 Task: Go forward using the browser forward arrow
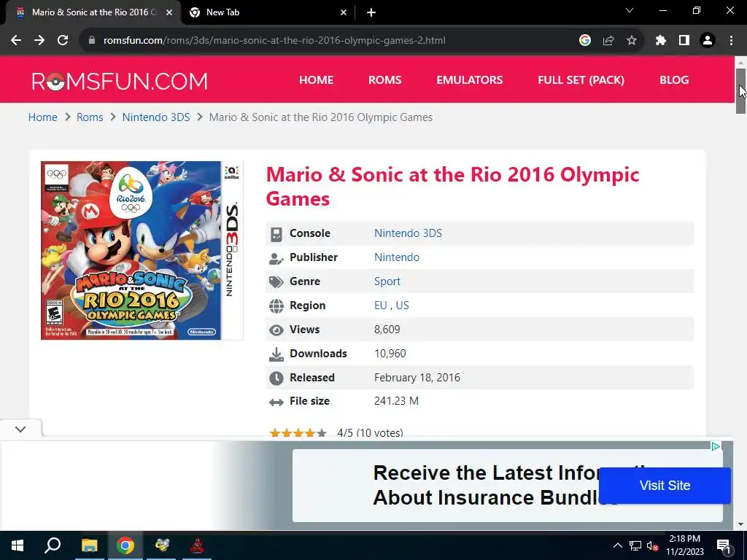click(39, 41)
